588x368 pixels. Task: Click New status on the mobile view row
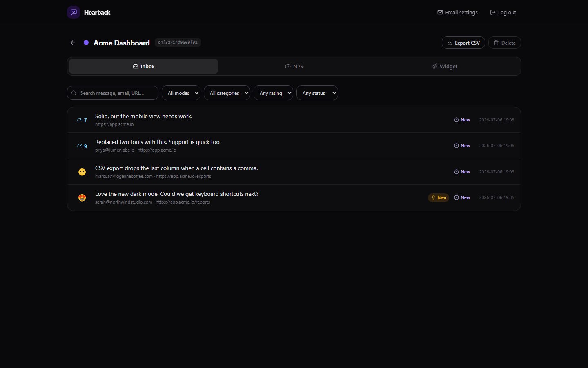pyautogui.click(x=462, y=120)
